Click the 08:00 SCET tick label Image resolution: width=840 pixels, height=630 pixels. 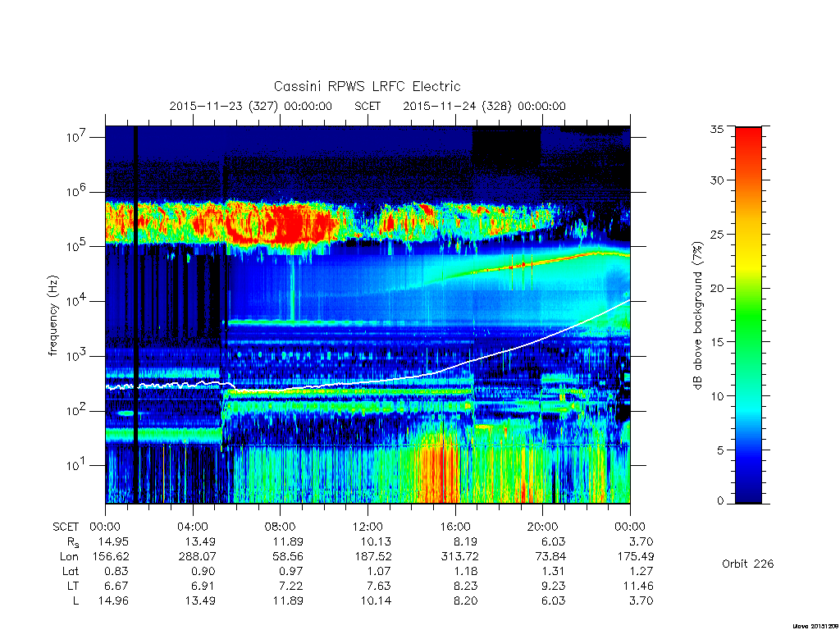point(281,527)
